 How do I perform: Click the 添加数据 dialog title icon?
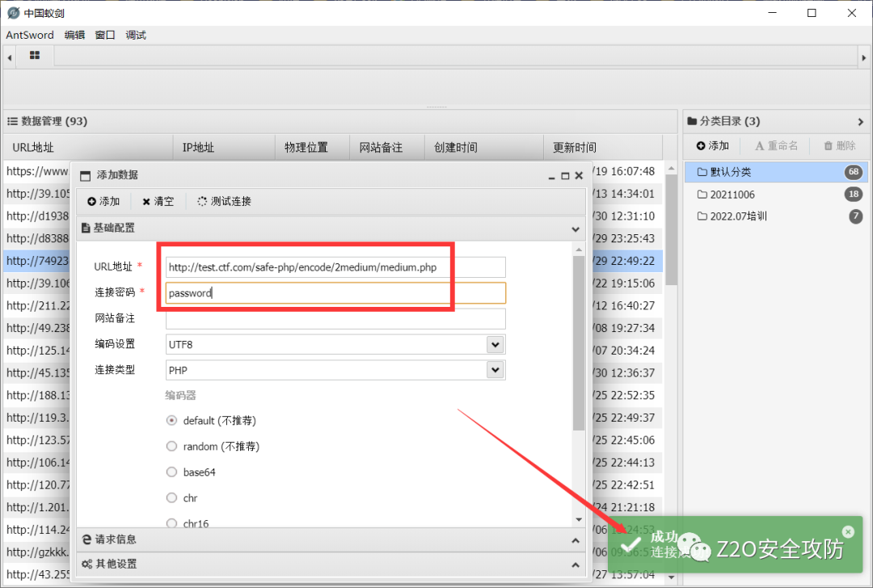85,176
